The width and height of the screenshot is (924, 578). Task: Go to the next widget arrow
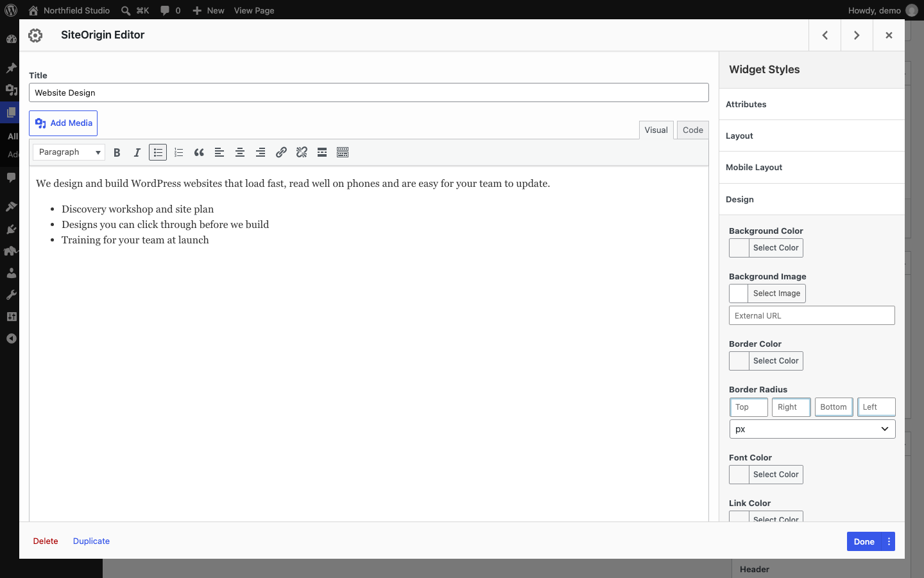coord(857,35)
